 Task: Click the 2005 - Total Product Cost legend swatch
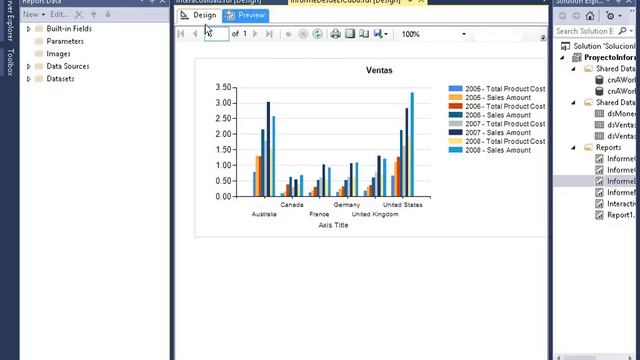point(456,89)
